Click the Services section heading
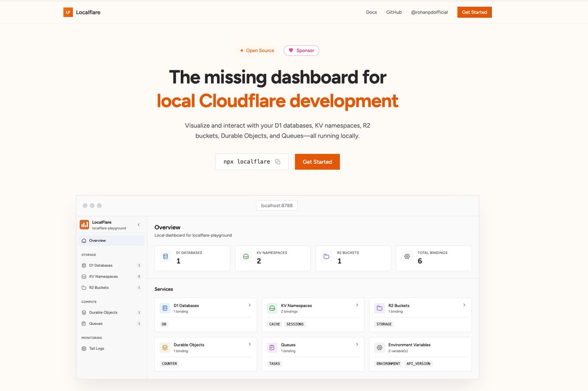Image resolution: width=588 pixels, height=391 pixels. pyautogui.click(x=164, y=289)
